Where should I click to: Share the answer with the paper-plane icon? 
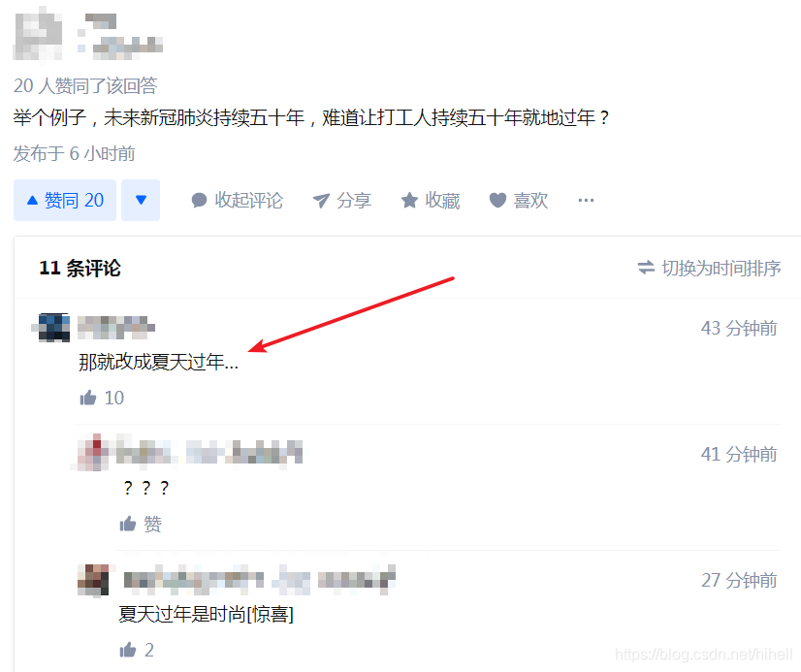click(x=321, y=201)
